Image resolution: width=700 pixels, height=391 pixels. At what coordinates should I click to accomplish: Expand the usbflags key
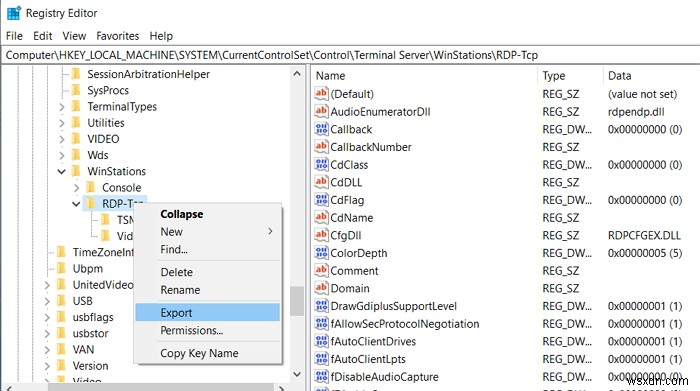click(47, 317)
